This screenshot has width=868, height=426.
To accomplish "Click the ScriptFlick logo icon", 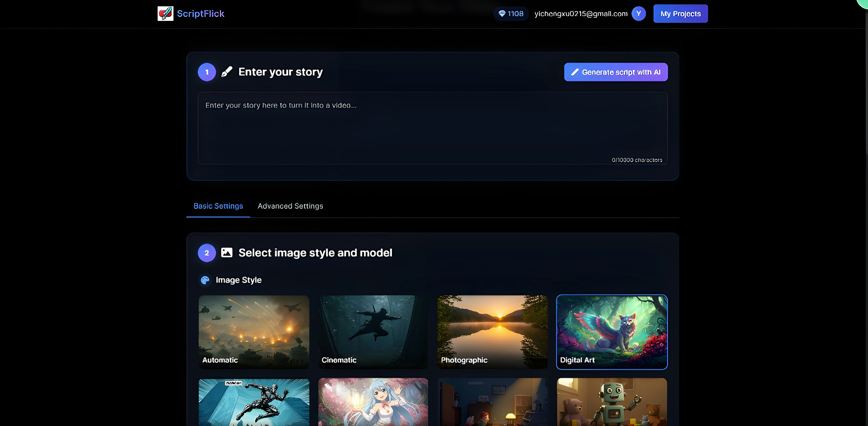I will [x=165, y=14].
